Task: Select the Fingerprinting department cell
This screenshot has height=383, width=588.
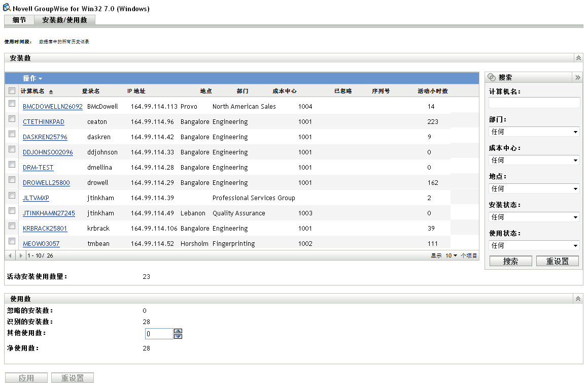Action: click(x=233, y=244)
